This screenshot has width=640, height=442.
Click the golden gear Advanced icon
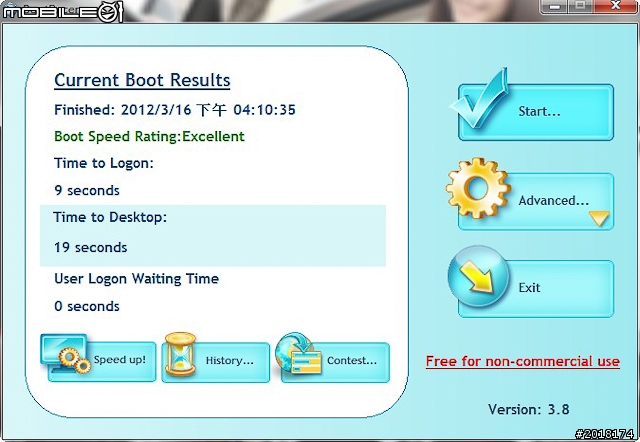[x=478, y=188]
